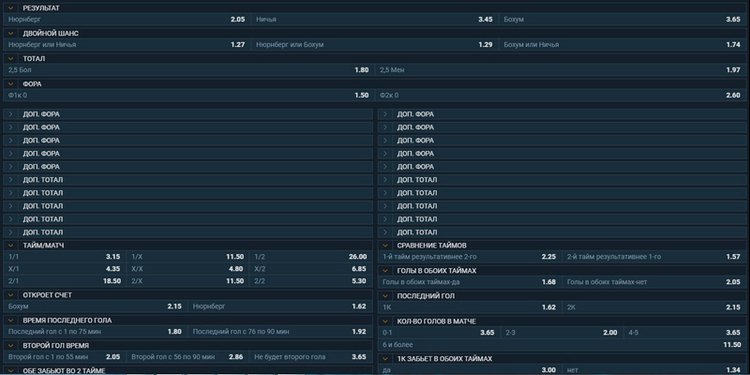Collapse the СРАВНЕНИЕ ТАЙМОВ section

pos(385,245)
